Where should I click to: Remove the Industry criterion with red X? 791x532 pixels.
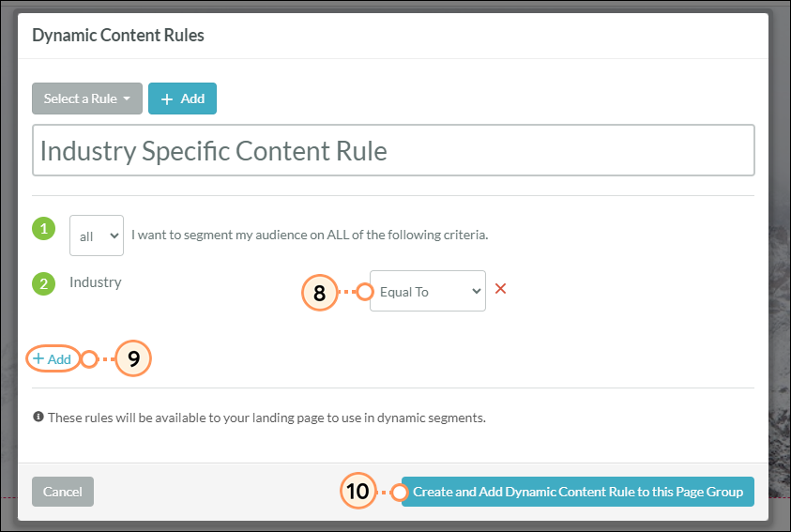(500, 288)
